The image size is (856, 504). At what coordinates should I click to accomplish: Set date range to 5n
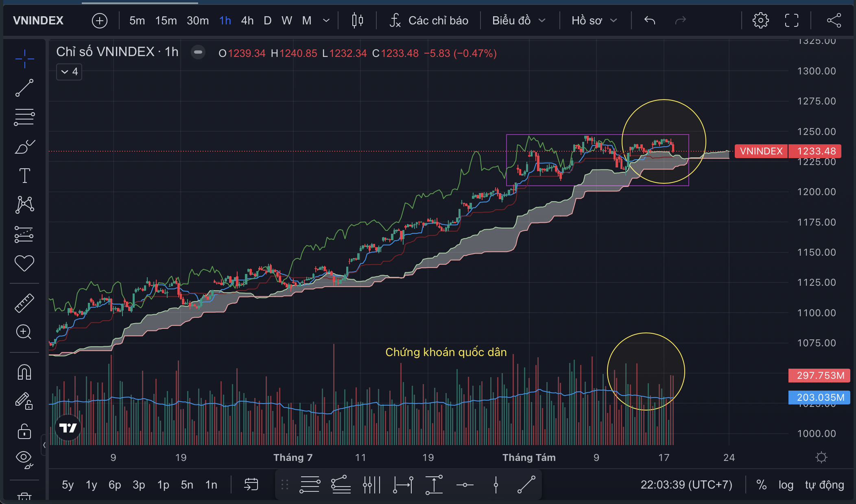(x=187, y=484)
